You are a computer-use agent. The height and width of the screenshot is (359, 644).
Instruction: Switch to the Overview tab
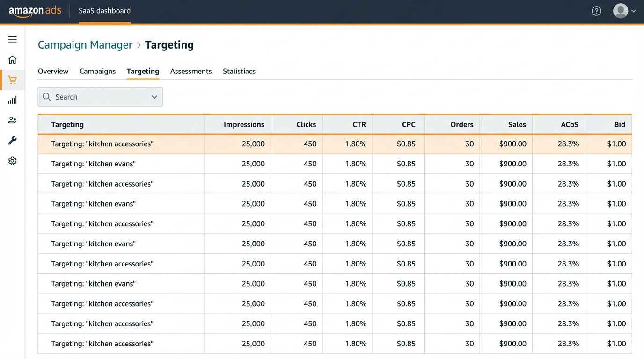[53, 71]
